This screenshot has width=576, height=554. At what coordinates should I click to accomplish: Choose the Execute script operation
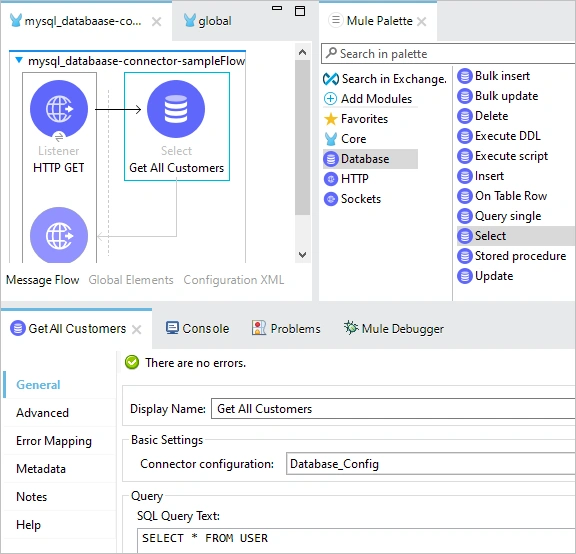tap(502, 156)
